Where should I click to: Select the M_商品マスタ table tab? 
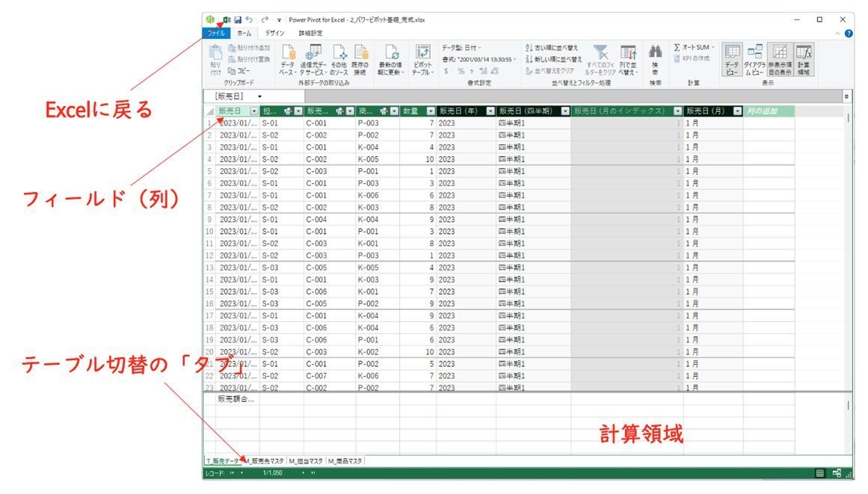(345, 461)
